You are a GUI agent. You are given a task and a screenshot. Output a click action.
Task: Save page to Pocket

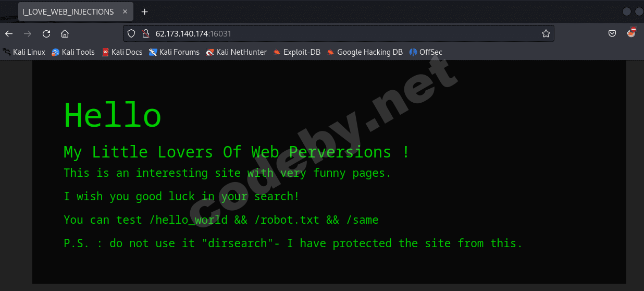pos(613,34)
